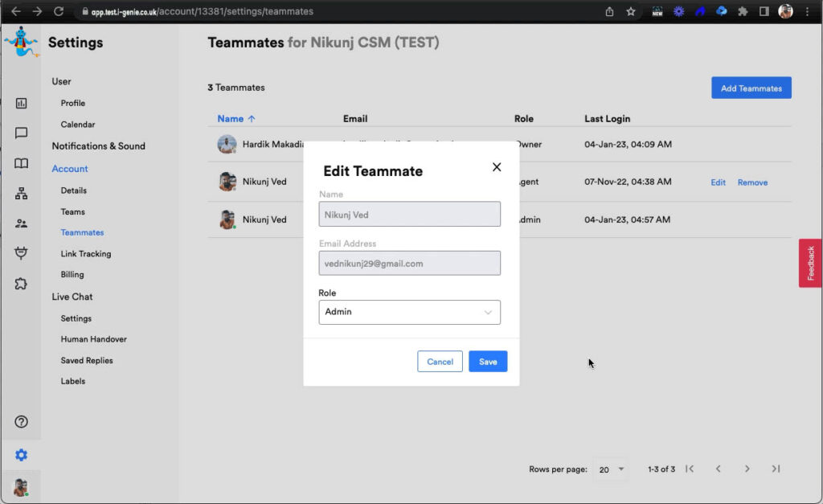Open the plug icon in sidebar

pos(22,253)
